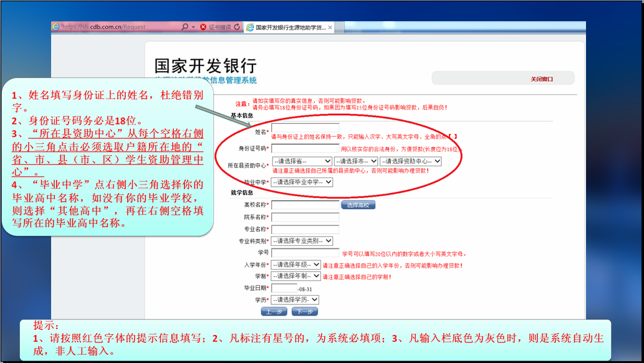Click the 选择高校 button

pos(358,205)
